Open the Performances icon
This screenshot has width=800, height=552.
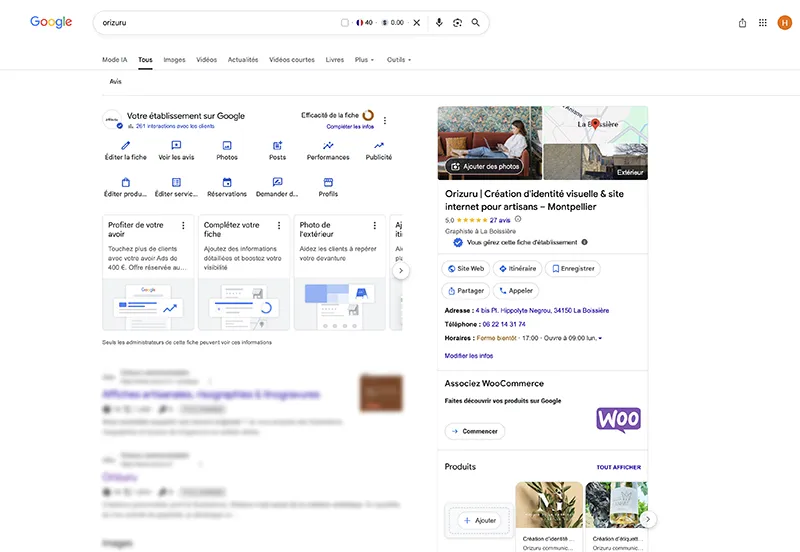pyautogui.click(x=328, y=145)
